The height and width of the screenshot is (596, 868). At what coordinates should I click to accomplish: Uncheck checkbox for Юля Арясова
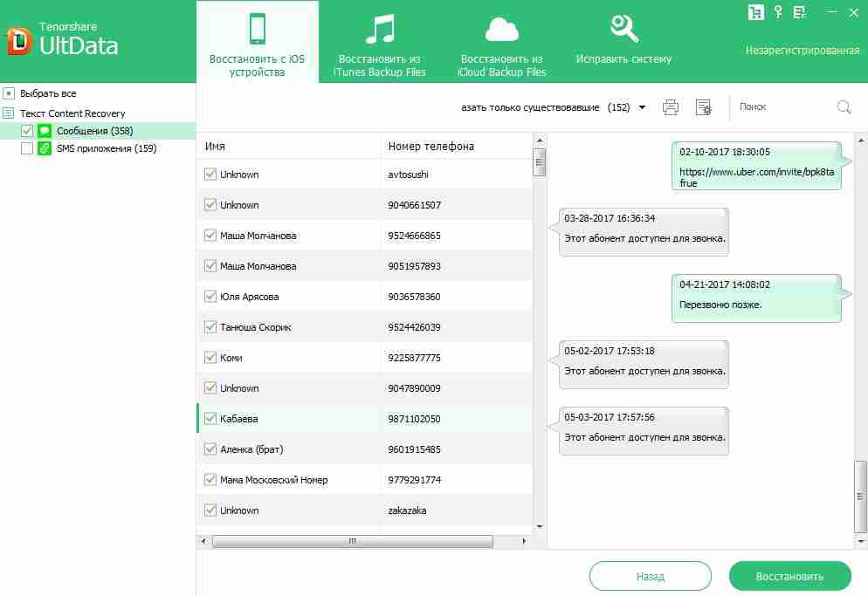click(x=210, y=297)
